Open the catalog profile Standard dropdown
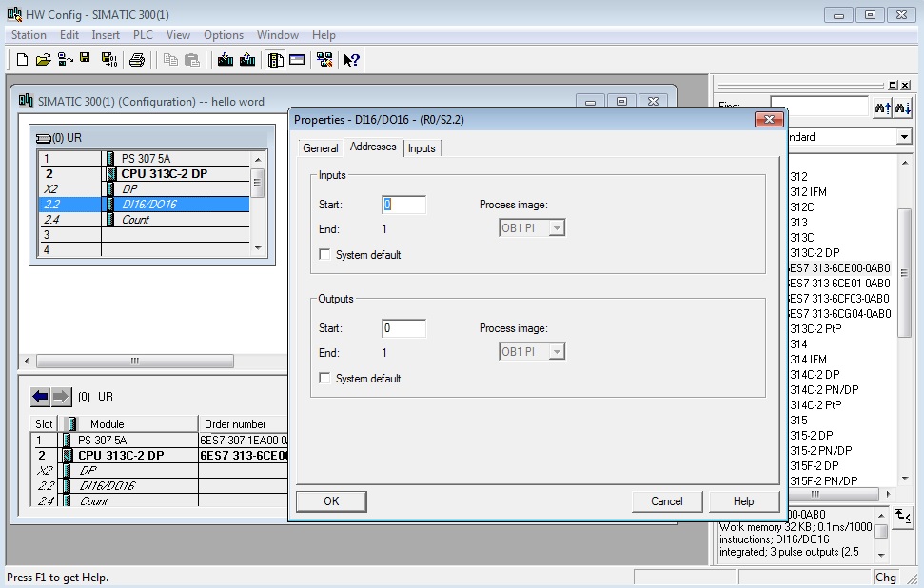 click(904, 137)
